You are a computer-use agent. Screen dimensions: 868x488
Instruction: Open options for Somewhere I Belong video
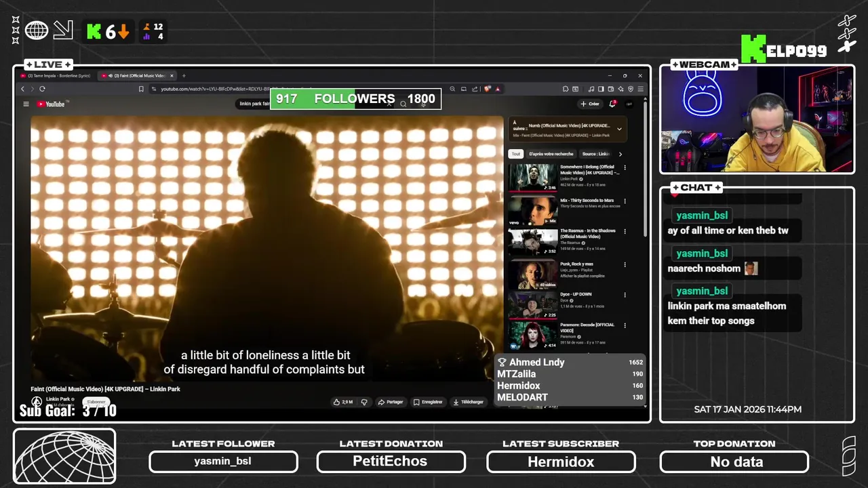(x=625, y=167)
